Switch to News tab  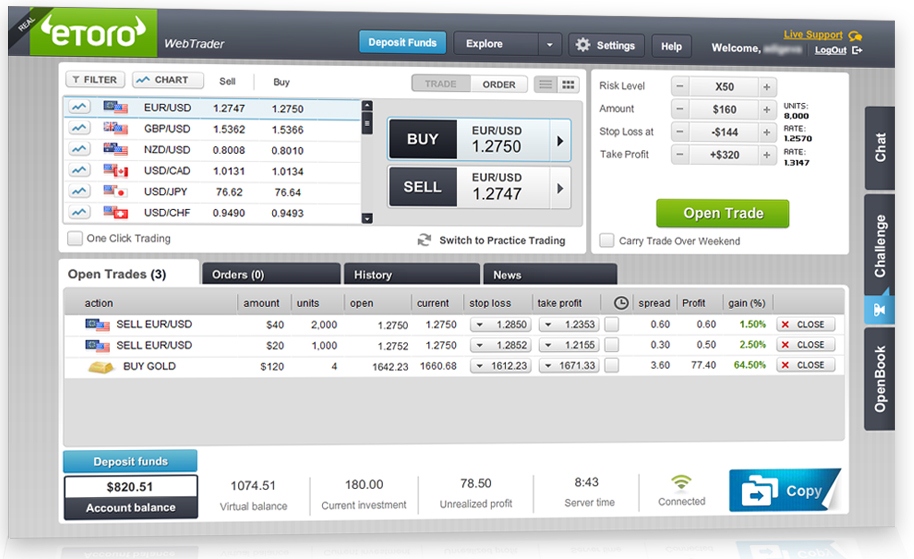(550, 274)
